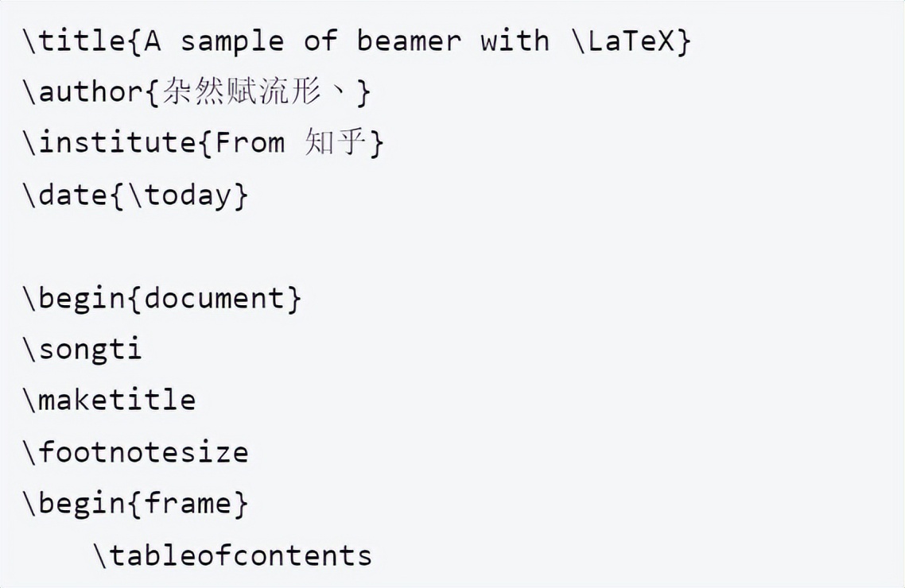
Task: Click the \songti command
Action: [83, 350]
